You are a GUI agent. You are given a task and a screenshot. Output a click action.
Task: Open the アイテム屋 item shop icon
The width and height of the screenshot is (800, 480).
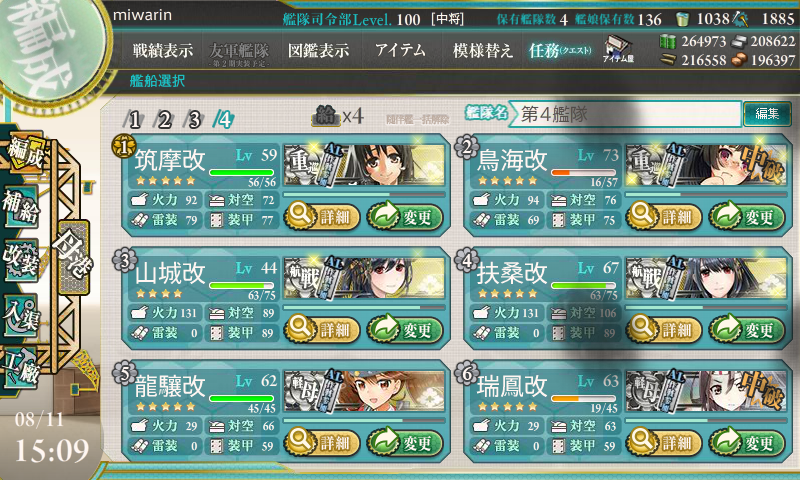pos(618,49)
